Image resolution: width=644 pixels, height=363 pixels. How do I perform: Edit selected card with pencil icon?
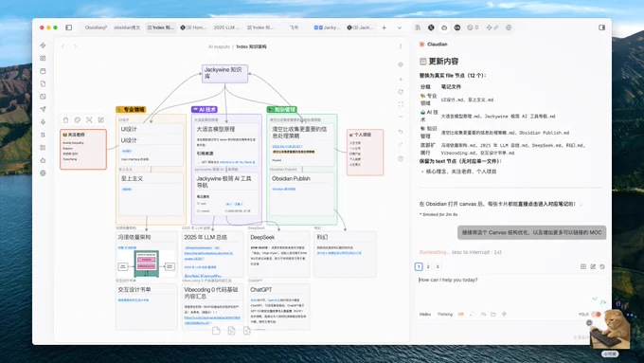tap(101, 120)
